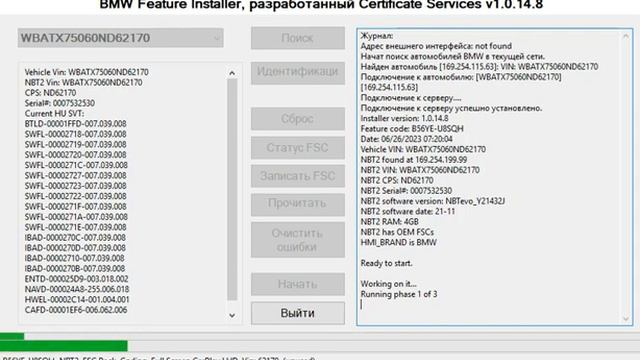
Task: Click the log line 'Running phase 1 of 3'
Action: (x=399, y=294)
